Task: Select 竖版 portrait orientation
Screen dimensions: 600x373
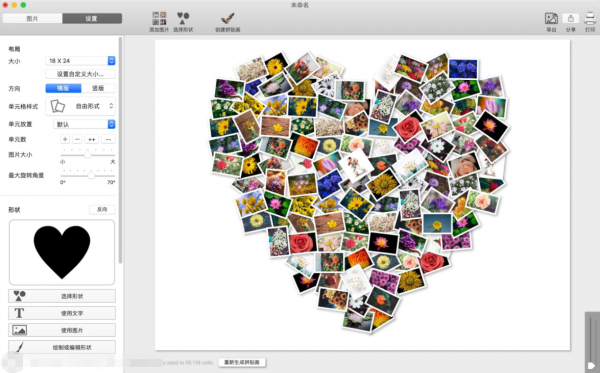Action: [98, 88]
